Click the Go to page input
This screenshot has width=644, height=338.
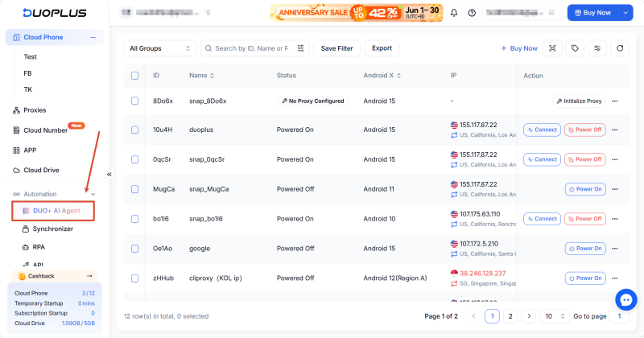[619, 316]
